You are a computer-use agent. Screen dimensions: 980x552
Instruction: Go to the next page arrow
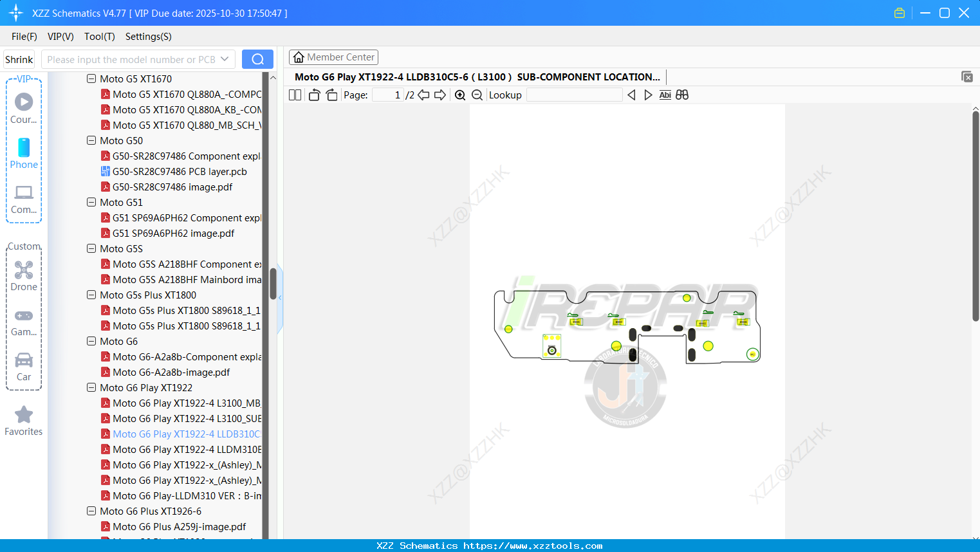coord(440,95)
